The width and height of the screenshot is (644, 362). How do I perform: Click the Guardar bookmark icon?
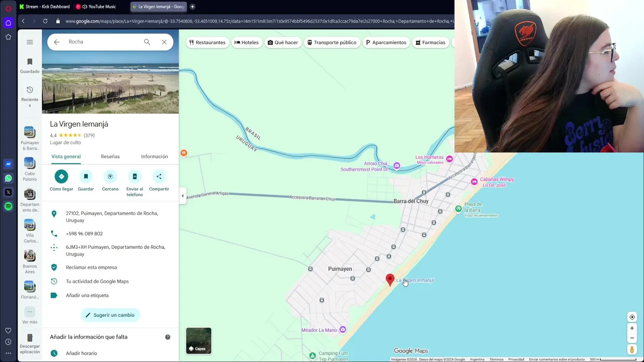pos(86,176)
